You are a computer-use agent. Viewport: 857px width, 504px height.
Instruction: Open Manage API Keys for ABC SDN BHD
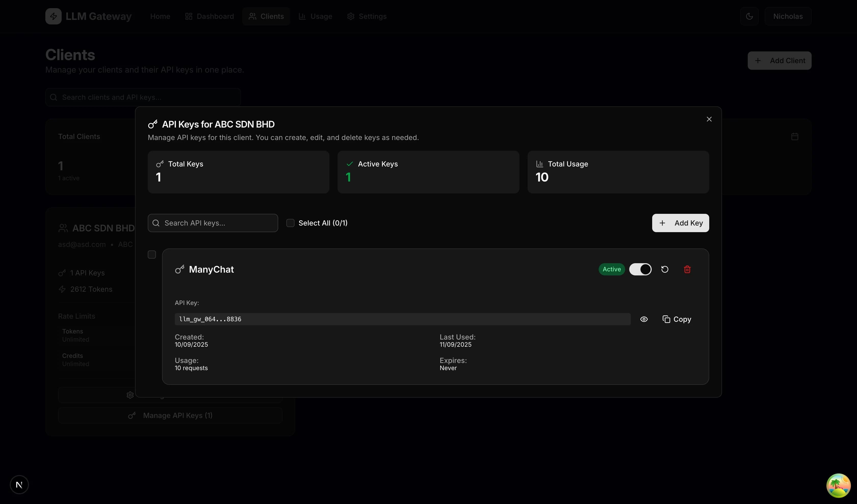[x=170, y=415]
